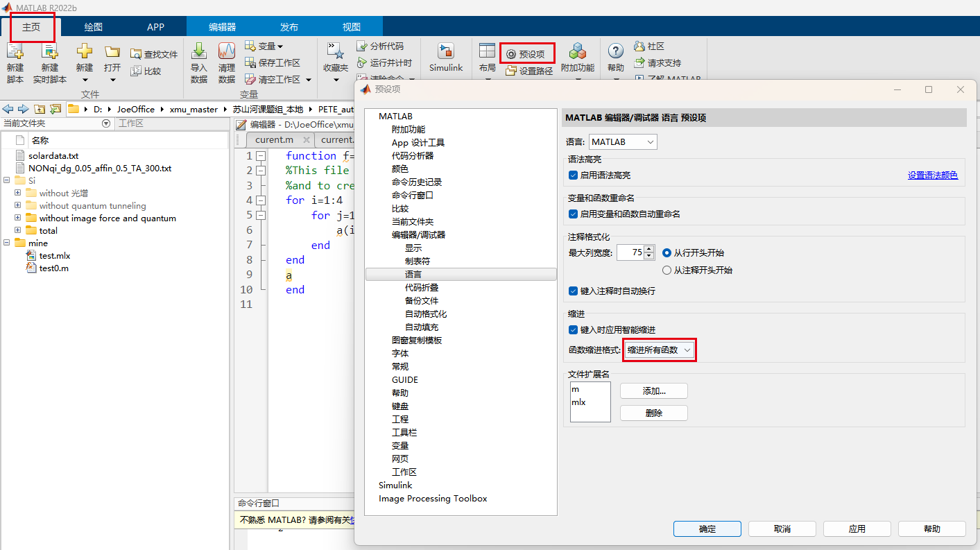Switch to the APP tab

pos(156,27)
